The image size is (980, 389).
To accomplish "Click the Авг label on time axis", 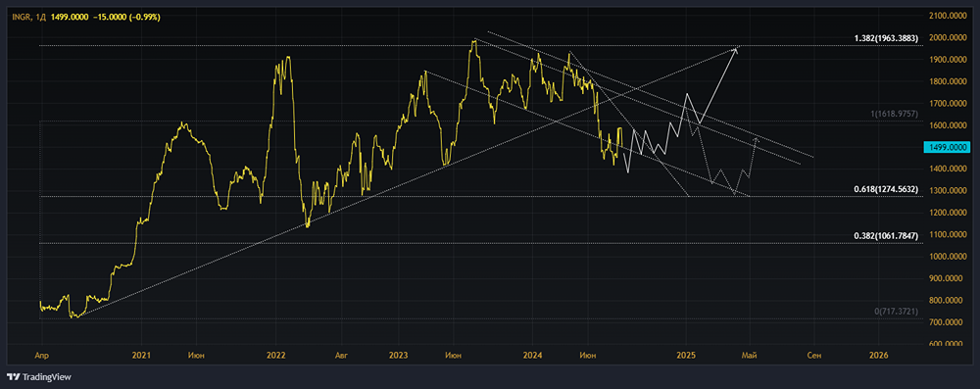I will point(341,356).
